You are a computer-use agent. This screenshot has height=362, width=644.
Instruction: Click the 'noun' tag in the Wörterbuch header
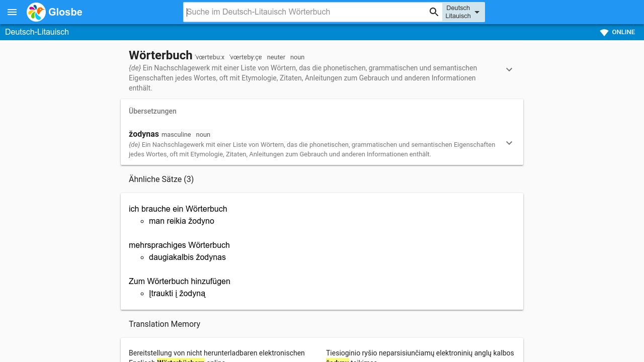[297, 57]
